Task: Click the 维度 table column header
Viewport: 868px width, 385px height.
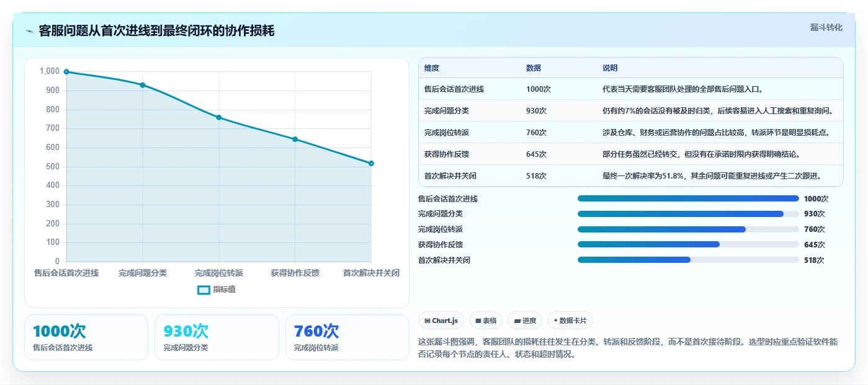Action: [x=432, y=68]
